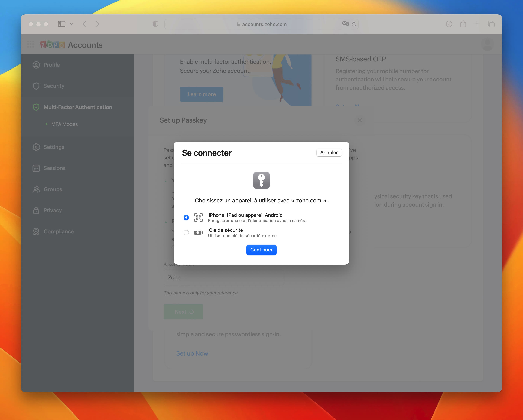Open Compliance in the sidebar
Screen dimensions: 523x420
pyautogui.click(x=78, y=232)
